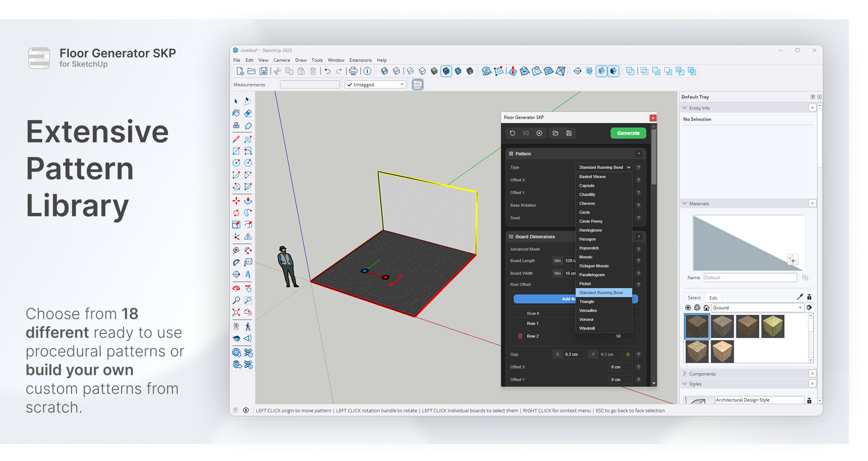Viewport: 868px width, 461px height.
Task: Click the Model Info icon in toolbar
Action: 368,71
